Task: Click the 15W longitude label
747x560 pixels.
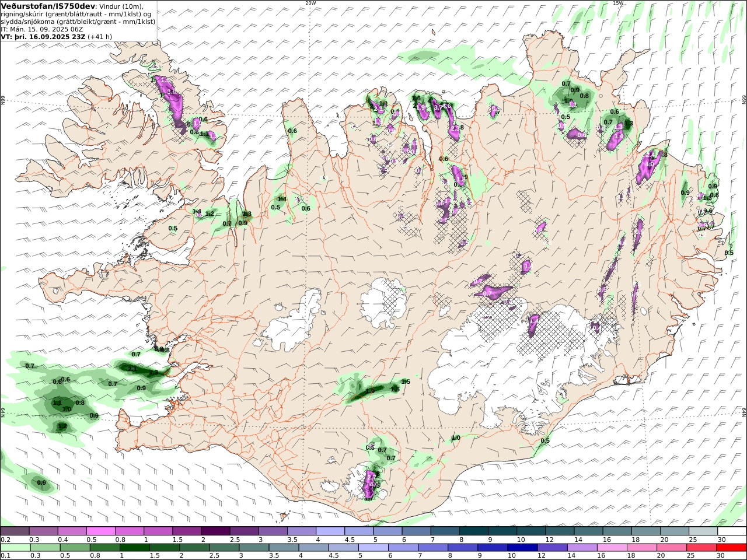Action: (x=618, y=2)
